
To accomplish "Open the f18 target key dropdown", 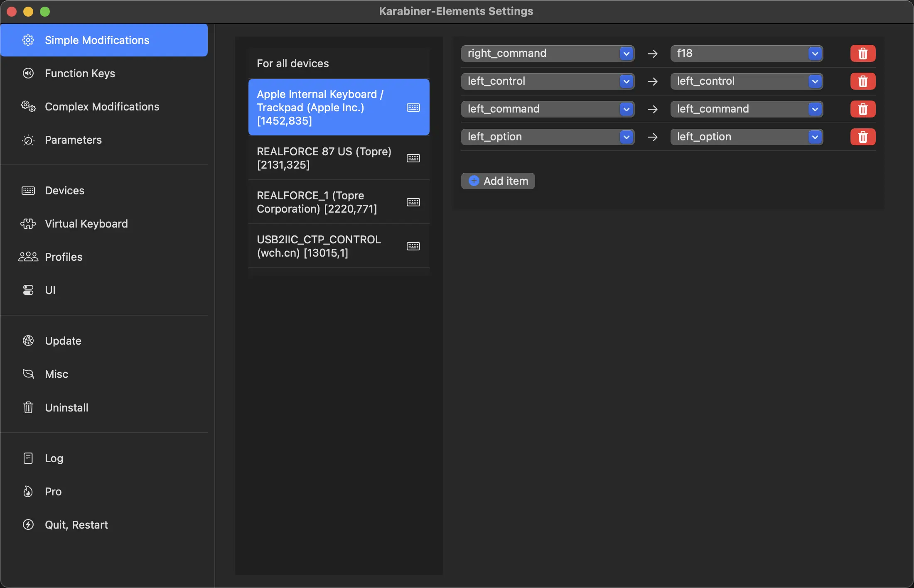I will (x=747, y=53).
